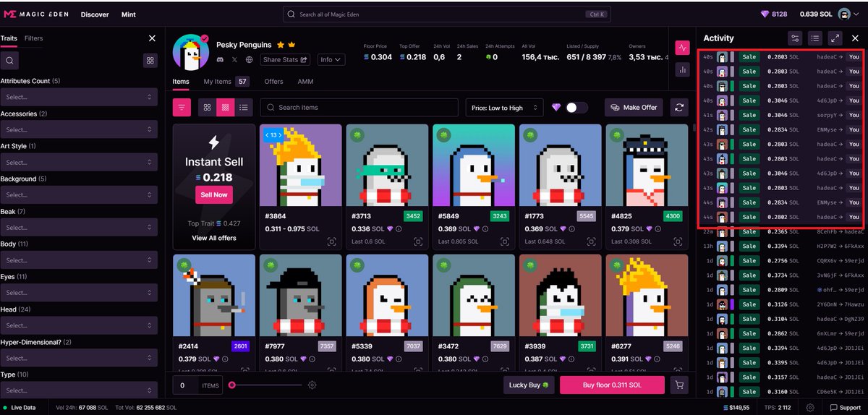
Task: Close the Traits filter sidebar
Action: click(152, 38)
